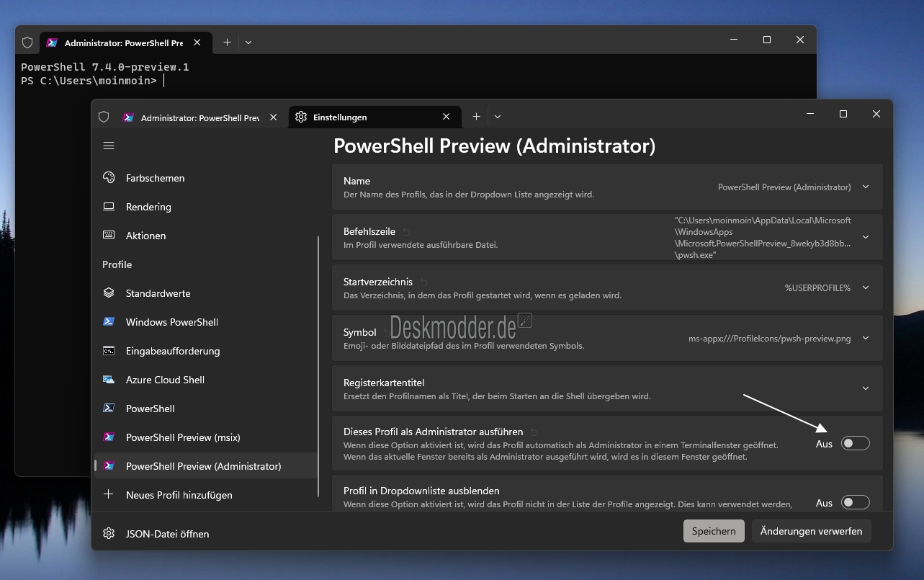This screenshot has height=580, width=924.
Task: Click the %USERPROFILE% value text
Action: pyautogui.click(x=817, y=287)
